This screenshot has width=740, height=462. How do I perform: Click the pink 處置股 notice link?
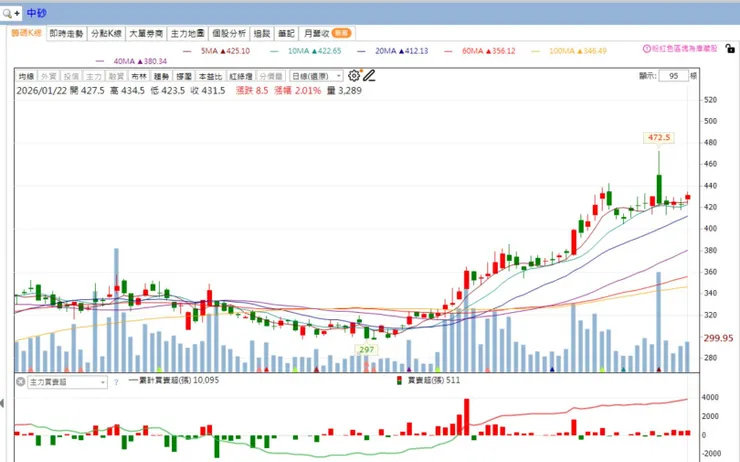tap(681, 49)
